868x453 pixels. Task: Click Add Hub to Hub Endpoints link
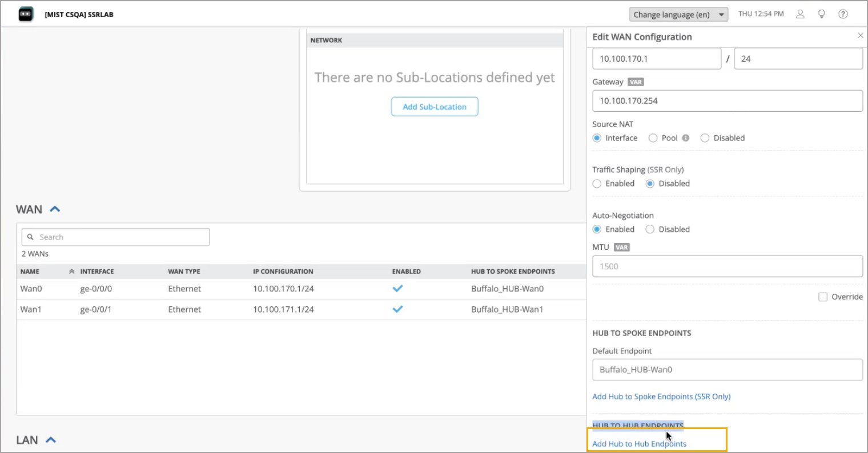click(639, 444)
